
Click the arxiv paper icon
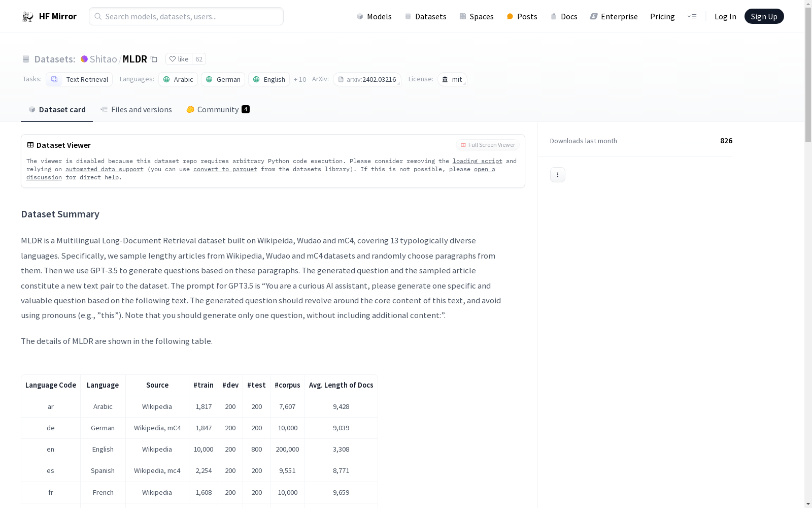(x=341, y=79)
